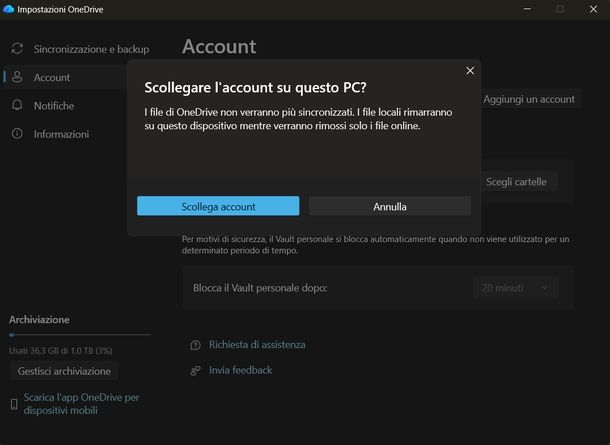The image size is (610, 445).
Task: Click the Notifiche bell icon
Action: point(17,105)
